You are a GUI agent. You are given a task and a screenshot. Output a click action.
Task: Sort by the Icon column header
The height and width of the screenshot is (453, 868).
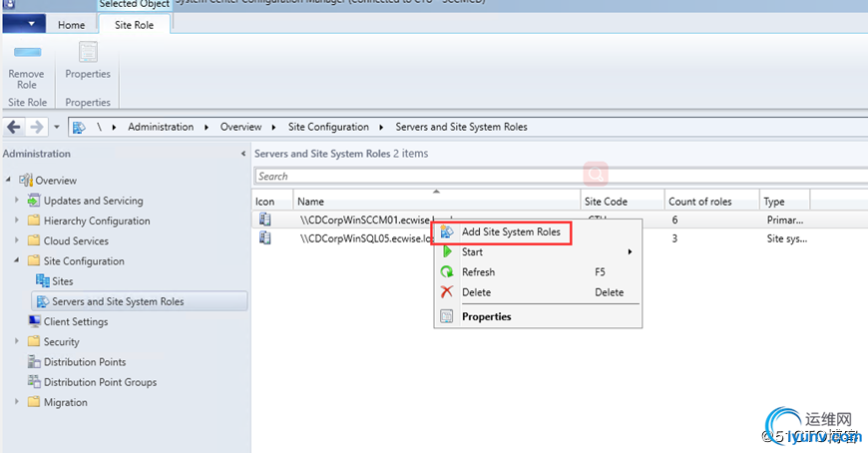(271, 201)
